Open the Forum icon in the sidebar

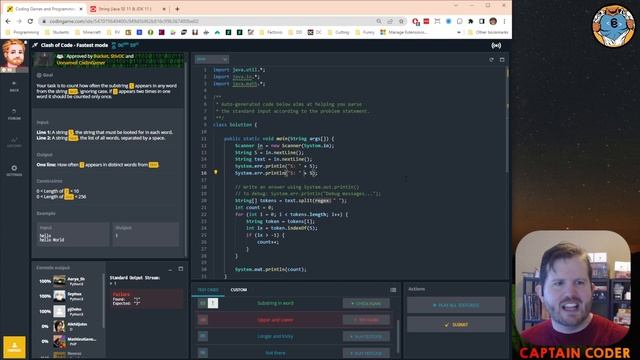pyautogui.click(x=14, y=114)
